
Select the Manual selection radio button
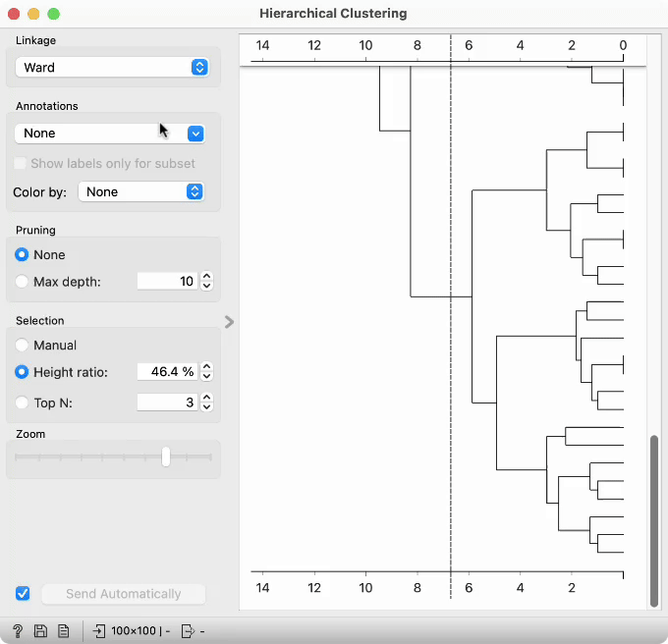(22, 345)
